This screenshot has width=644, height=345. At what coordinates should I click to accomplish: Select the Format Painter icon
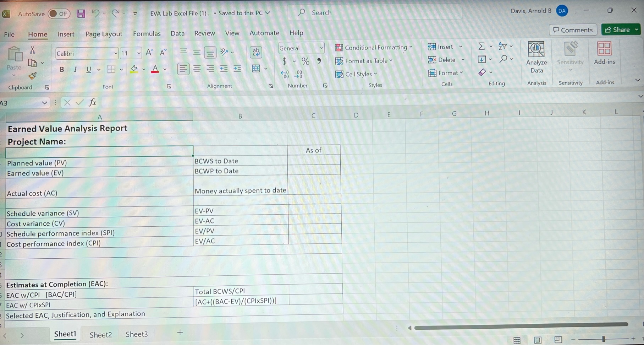32,76
